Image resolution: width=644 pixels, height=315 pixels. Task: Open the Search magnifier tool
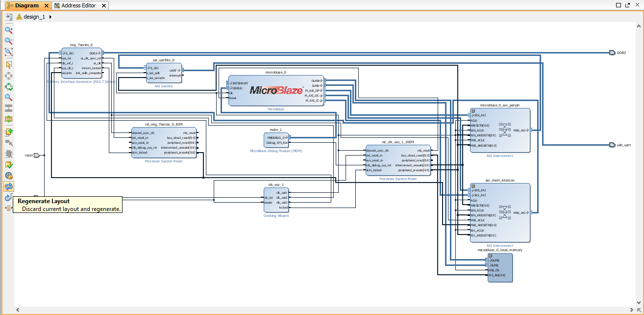(8, 97)
